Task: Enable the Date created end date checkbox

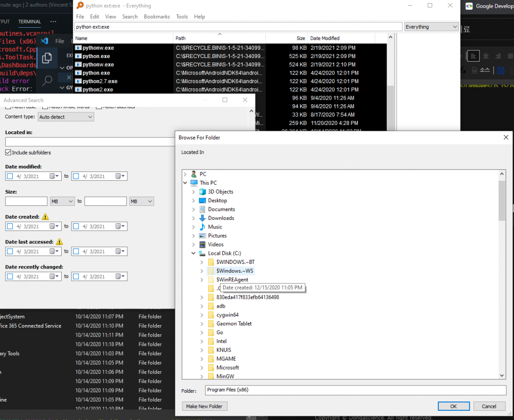Action: point(76,226)
